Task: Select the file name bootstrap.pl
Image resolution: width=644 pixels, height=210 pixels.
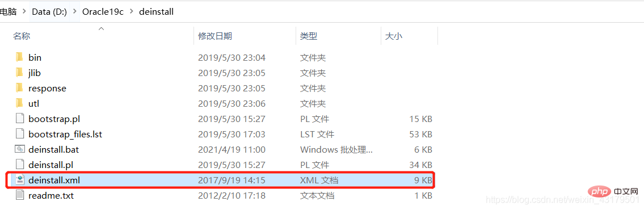Action: [54, 119]
